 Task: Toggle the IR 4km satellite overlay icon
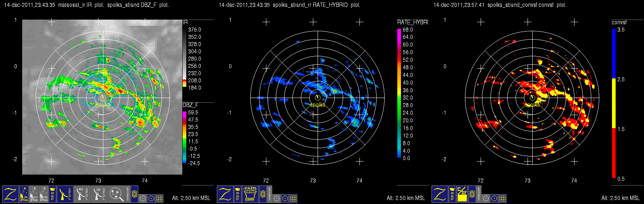[24, 194]
